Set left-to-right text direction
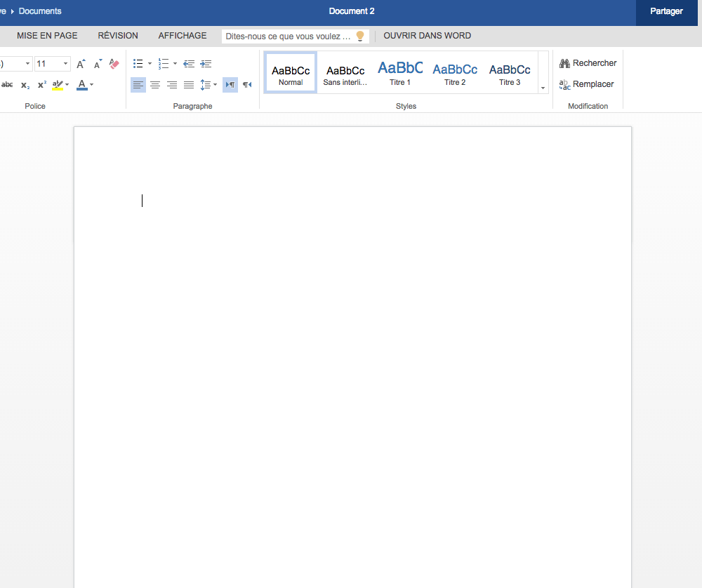Screen dimensions: 702x588 230,85
